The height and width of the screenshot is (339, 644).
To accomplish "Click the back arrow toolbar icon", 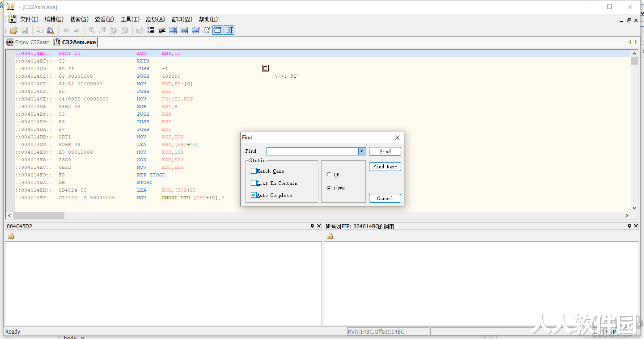I will 66,30.
